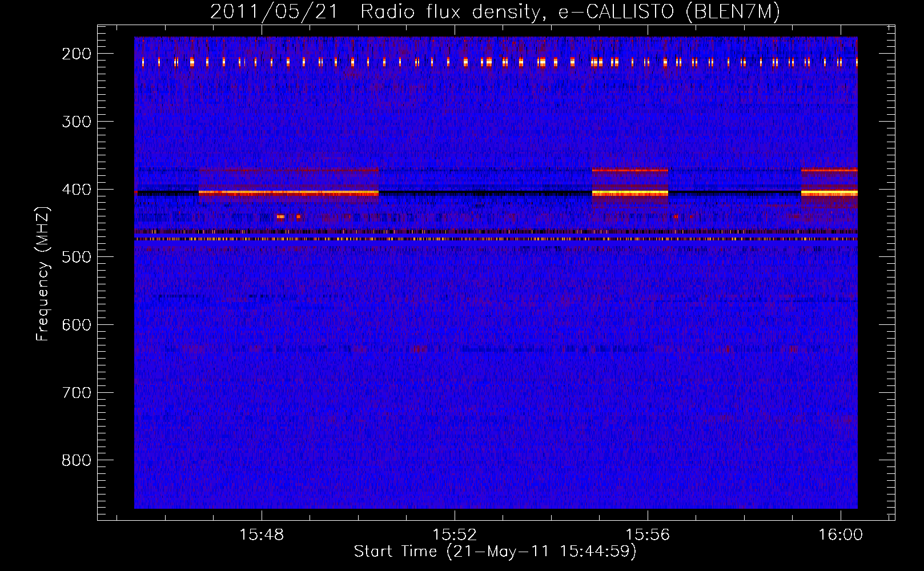Click the 16:00 time tick label
The width and height of the screenshot is (924, 571).
pos(841,535)
